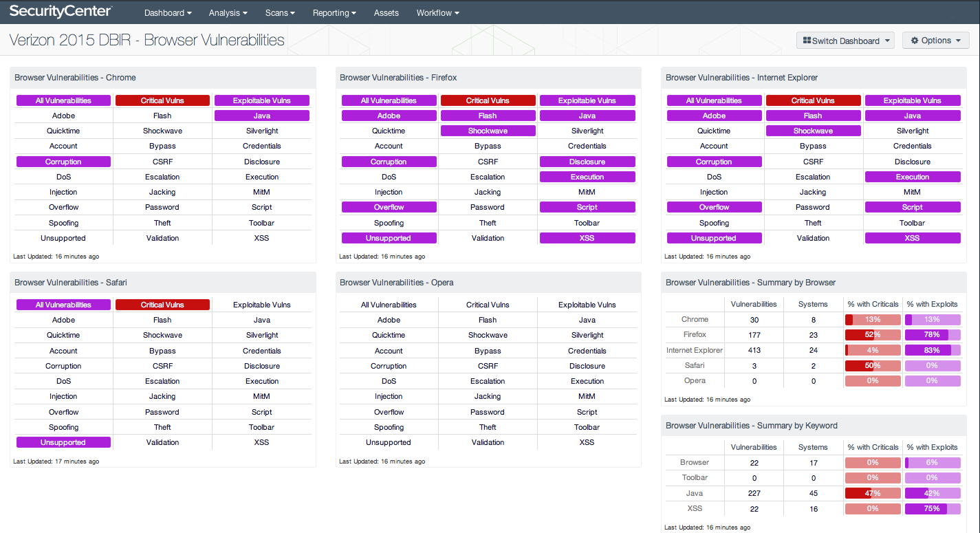Select Exploitable Vulns in the Chrome panel
The height and width of the screenshot is (533, 980).
(x=262, y=100)
